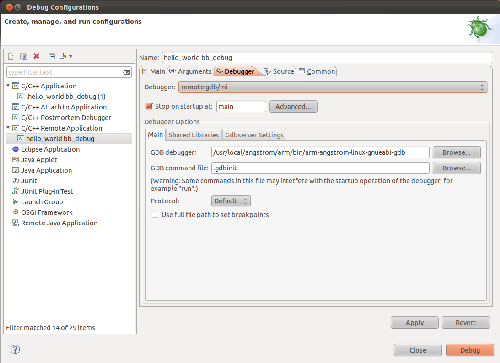Select Launch Group item
Screen dimensions: 500x363
(42, 202)
